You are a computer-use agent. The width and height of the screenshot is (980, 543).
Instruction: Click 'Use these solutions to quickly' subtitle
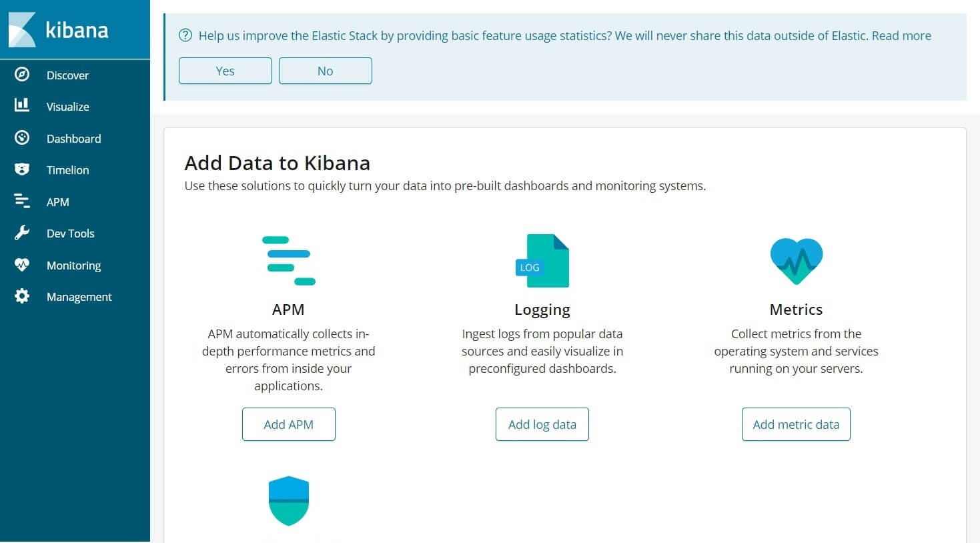[445, 186]
